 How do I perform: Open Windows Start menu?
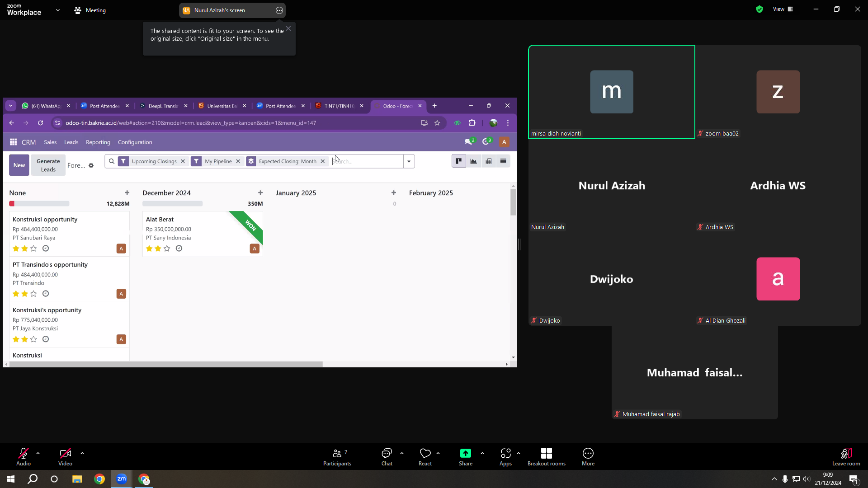coord(11,479)
